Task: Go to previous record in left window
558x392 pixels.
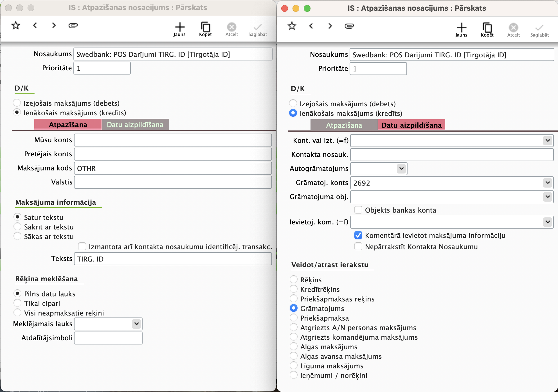Action: 35,26
